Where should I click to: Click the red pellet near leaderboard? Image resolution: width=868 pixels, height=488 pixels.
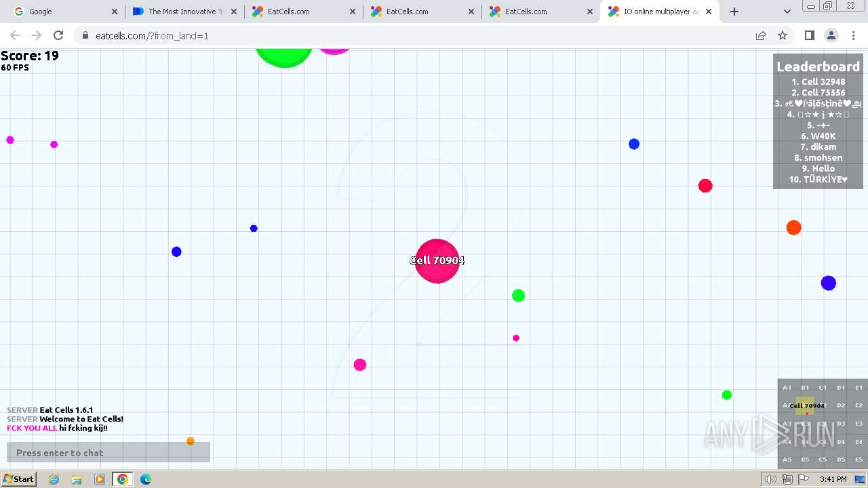click(x=705, y=186)
